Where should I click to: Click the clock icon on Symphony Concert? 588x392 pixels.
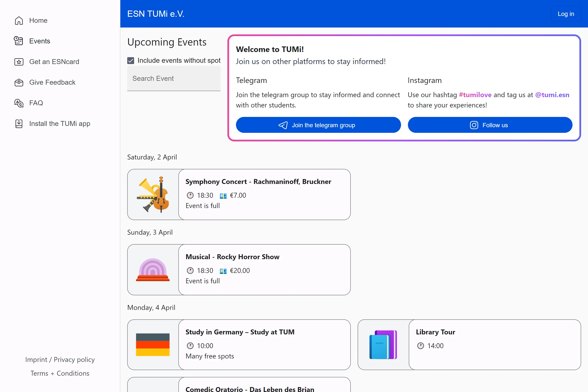point(190,195)
